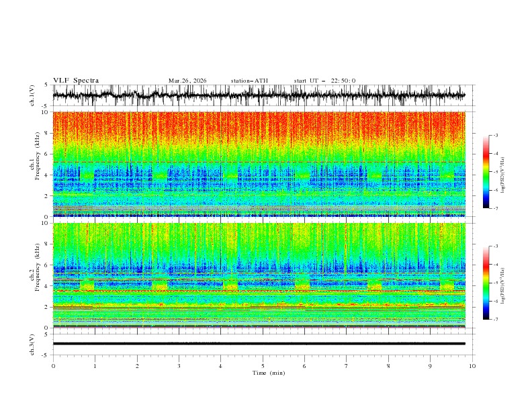
Task: Click the time axis tick label "3"
Action: (x=179, y=366)
